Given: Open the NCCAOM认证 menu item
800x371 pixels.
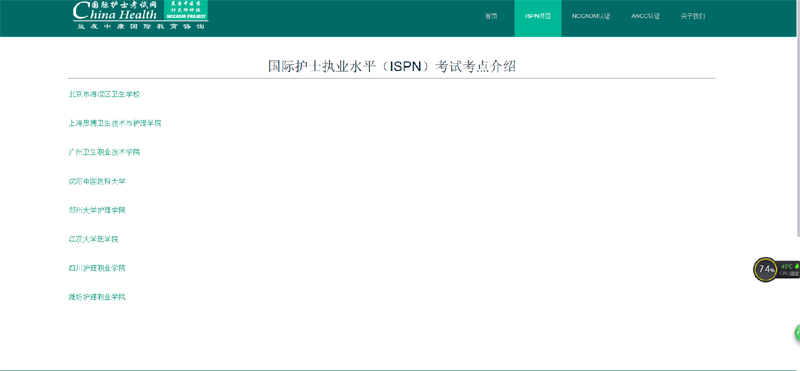Looking at the screenshot, I should click(591, 16).
